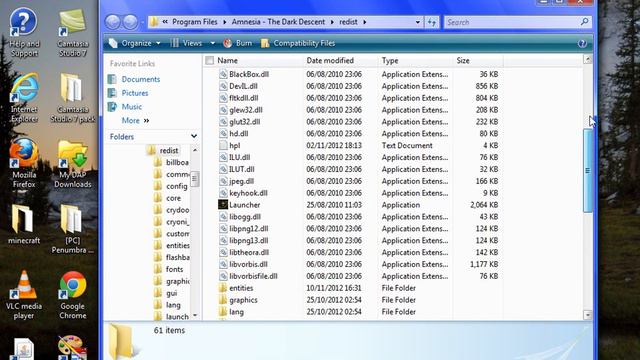
Task: Click the BlackBox.dll file icon
Action: 223,74
